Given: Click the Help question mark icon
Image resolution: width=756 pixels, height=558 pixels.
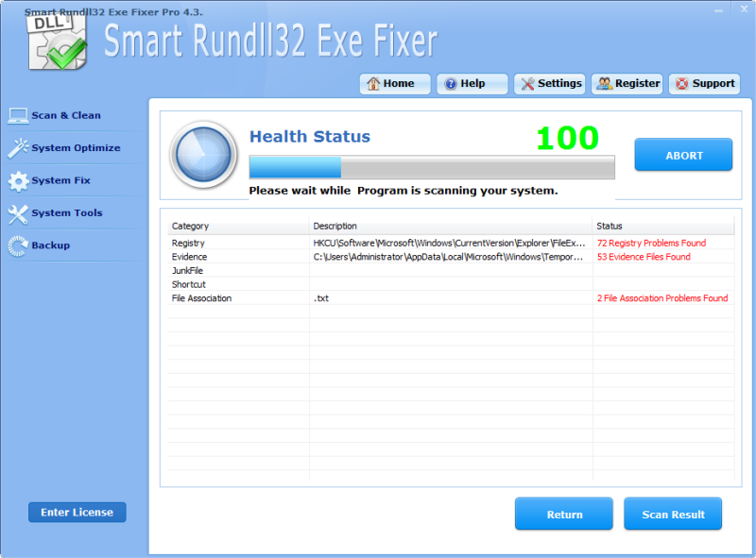Looking at the screenshot, I should pos(451,84).
